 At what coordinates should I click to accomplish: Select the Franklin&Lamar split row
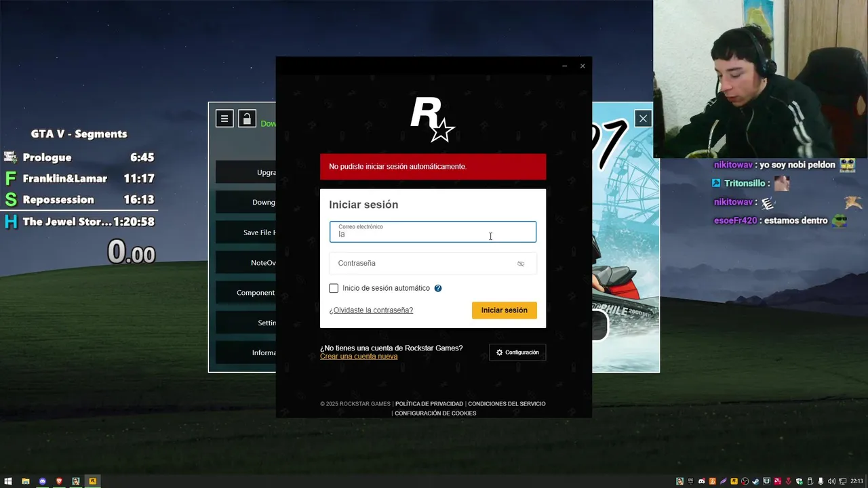click(79, 178)
